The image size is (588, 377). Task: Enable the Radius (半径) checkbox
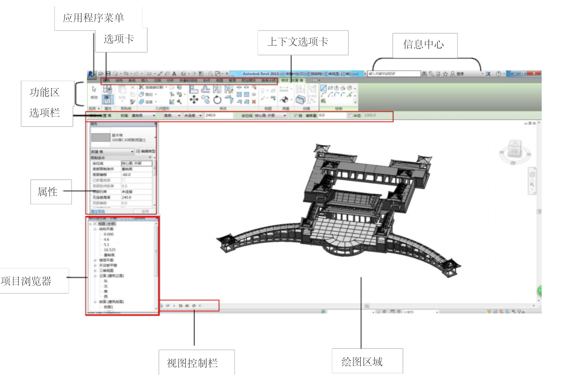[351, 116]
